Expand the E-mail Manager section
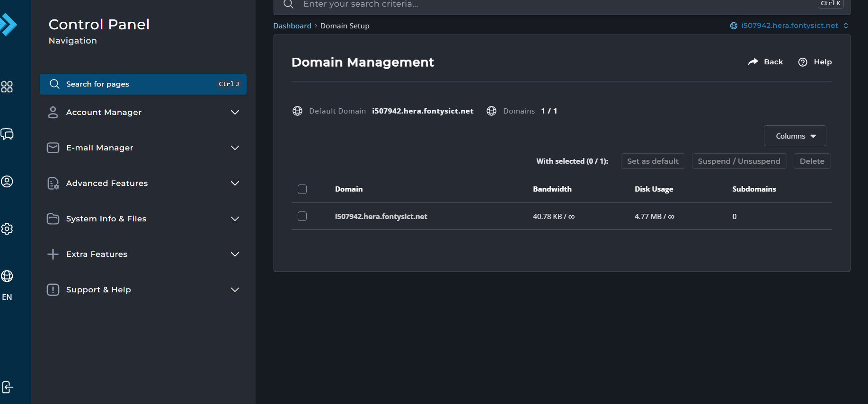This screenshot has width=868, height=404. click(143, 148)
